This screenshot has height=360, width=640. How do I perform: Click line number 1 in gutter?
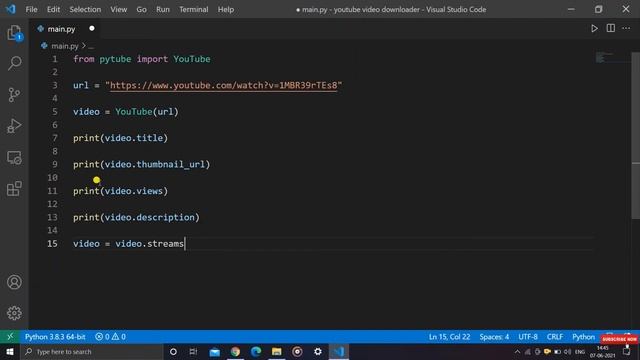point(55,59)
